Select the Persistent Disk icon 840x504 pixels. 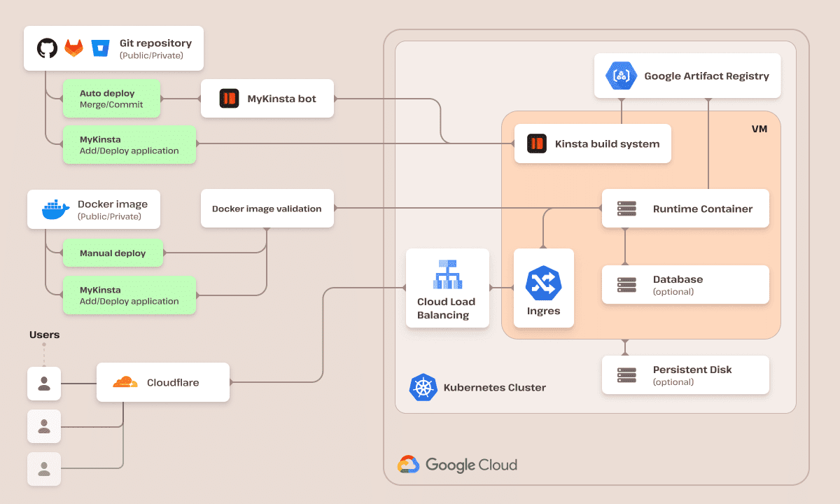click(x=628, y=374)
